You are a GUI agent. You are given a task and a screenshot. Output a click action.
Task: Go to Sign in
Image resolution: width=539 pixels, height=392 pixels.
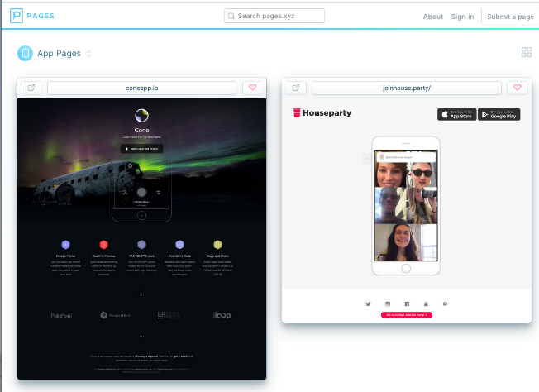462,17
